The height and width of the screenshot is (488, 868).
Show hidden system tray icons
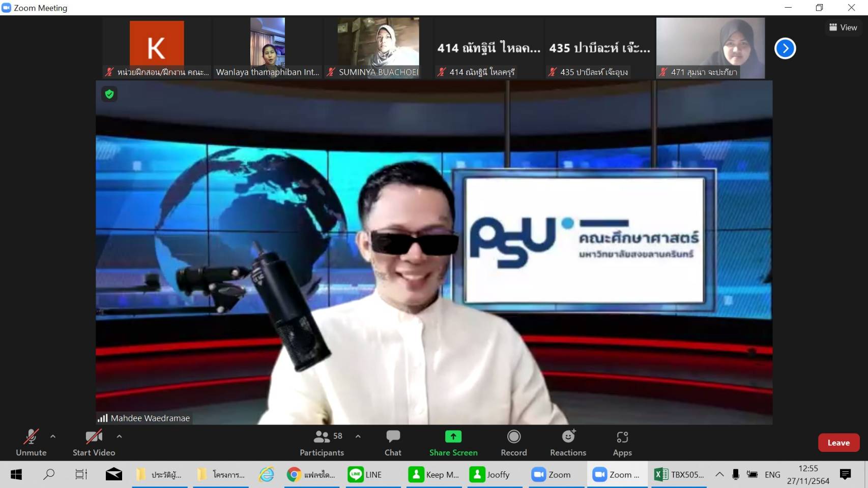[719, 475]
